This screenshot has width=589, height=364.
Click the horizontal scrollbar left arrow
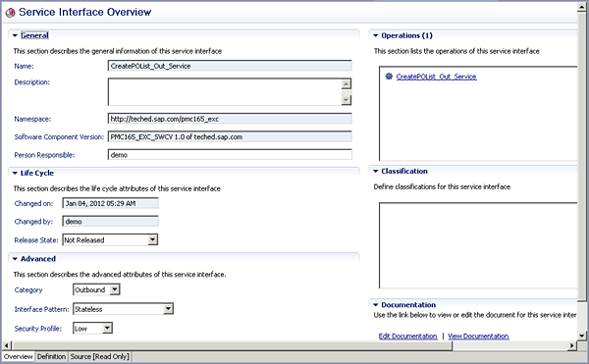click(7, 345)
